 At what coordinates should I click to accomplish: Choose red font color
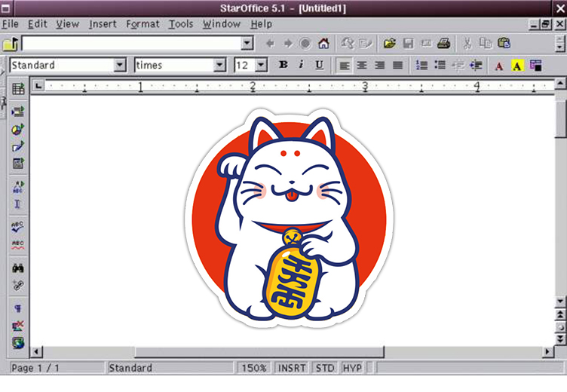(499, 66)
